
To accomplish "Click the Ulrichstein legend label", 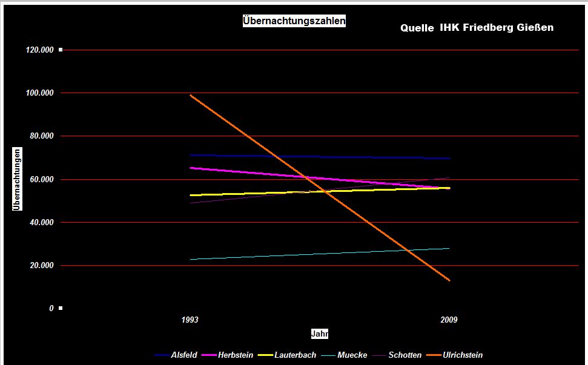I will 463,355.
